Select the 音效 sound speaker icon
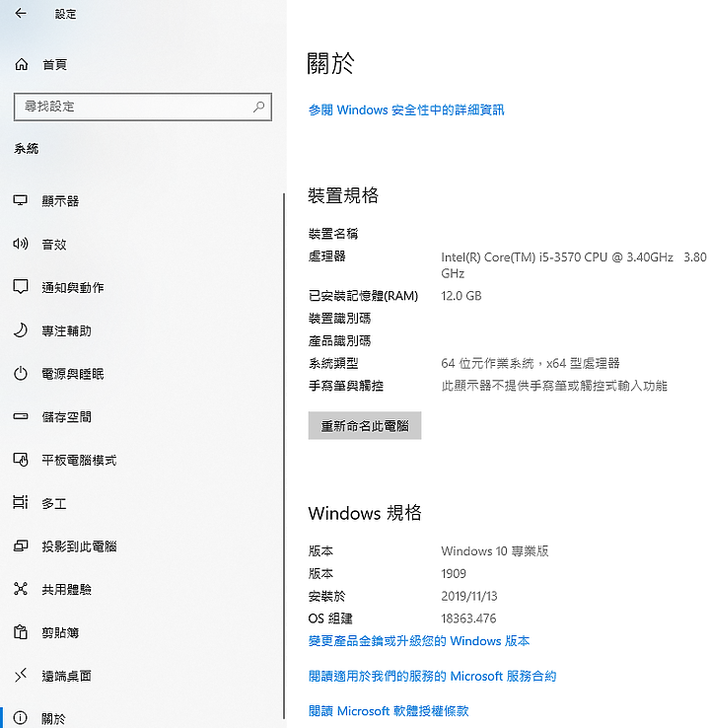This screenshot has height=728, width=710. [x=21, y=244]
